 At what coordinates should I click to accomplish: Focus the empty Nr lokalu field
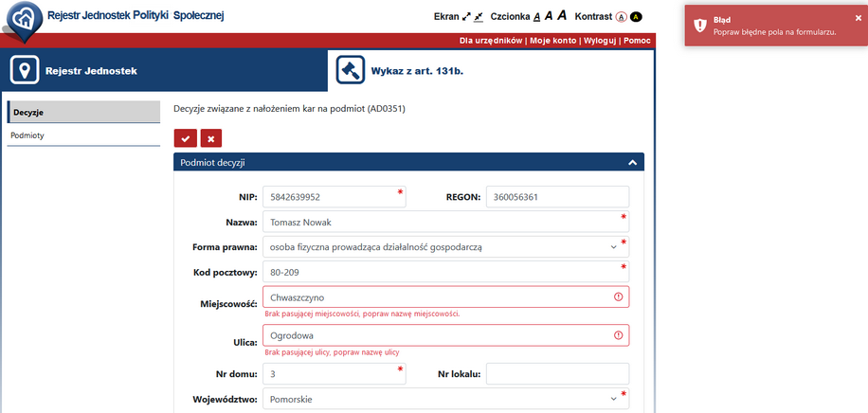(x=557, y=374)
